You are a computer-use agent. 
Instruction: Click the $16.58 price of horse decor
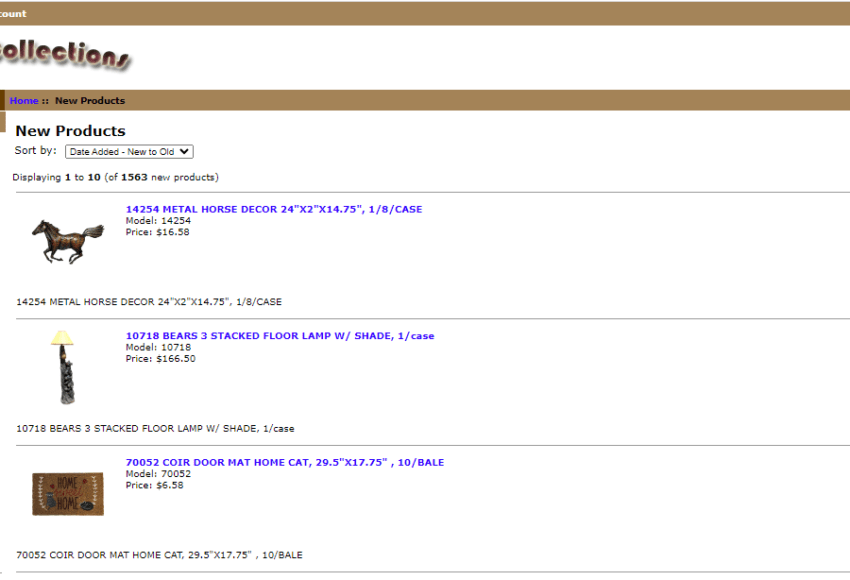point(157,232)
